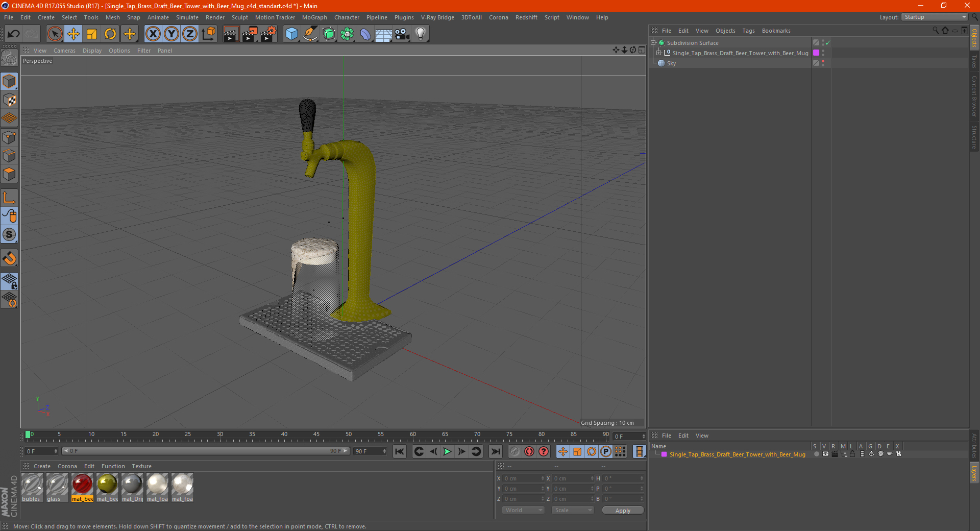Click the Render View clapperboard icon
Viewport: 980px width, 531px height.
[x=231, y=34]
